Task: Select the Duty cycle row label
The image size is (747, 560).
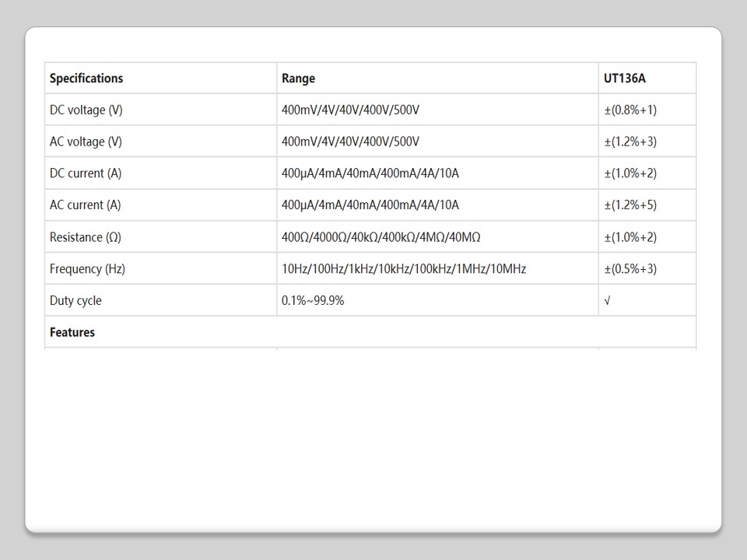Action: pos(75,301)
